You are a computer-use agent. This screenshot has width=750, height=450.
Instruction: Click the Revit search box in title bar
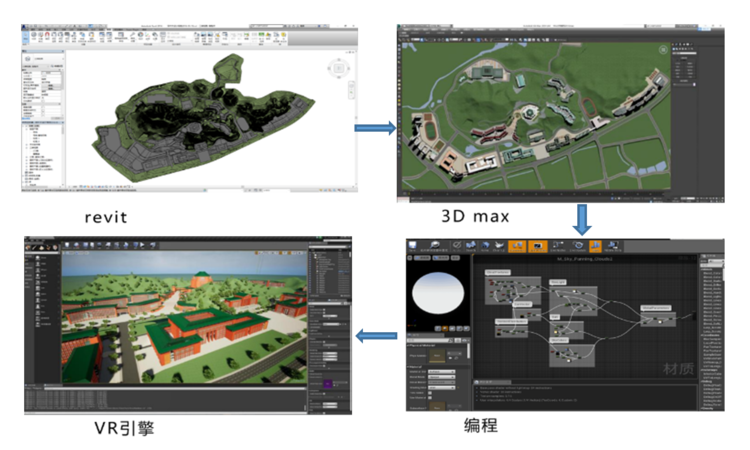pyautogui.click(x=267, y=26)
